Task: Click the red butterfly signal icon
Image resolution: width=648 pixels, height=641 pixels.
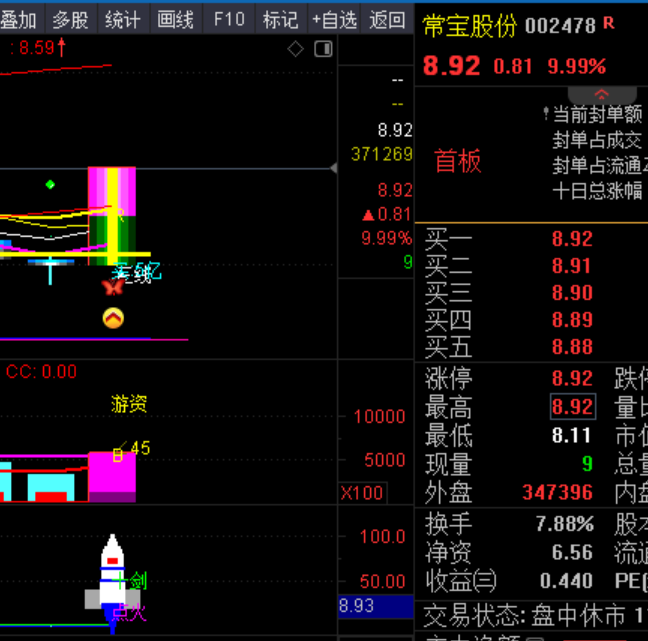Action: pyautogui.click(x=113, y=287)
